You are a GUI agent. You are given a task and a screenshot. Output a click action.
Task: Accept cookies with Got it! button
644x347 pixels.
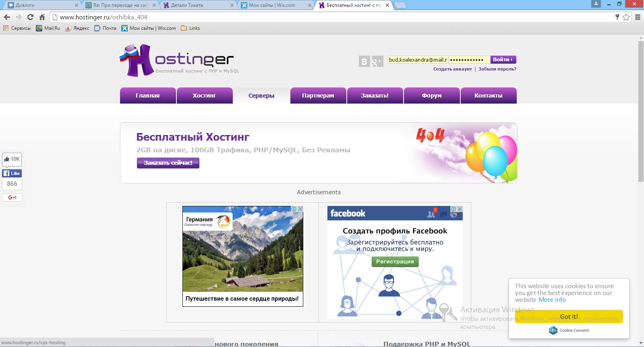pyautogui.click(x=569, y=316)
